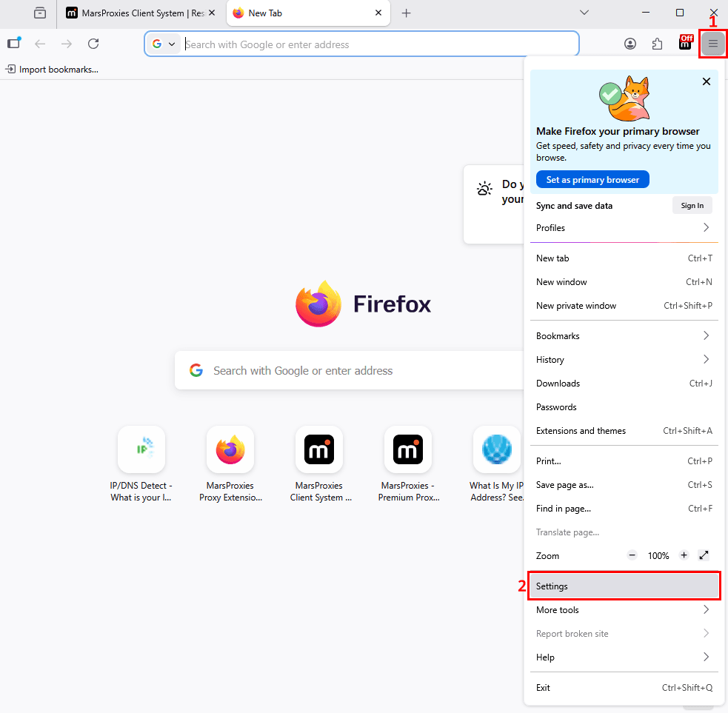Go back with the back arrow
The height and width of the screenshot is (713, 728).
tap(41, 44)
